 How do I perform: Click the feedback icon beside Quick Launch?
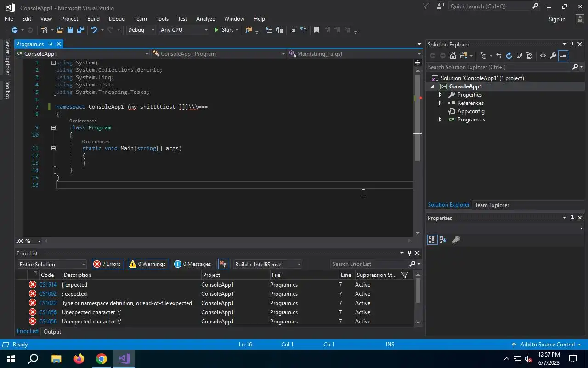(441, 6)
